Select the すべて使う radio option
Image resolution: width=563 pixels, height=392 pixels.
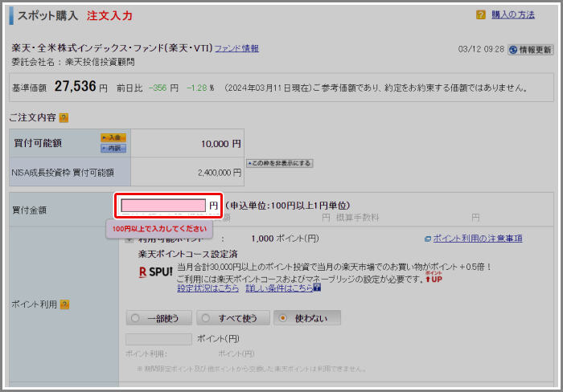tap(233, 318)
